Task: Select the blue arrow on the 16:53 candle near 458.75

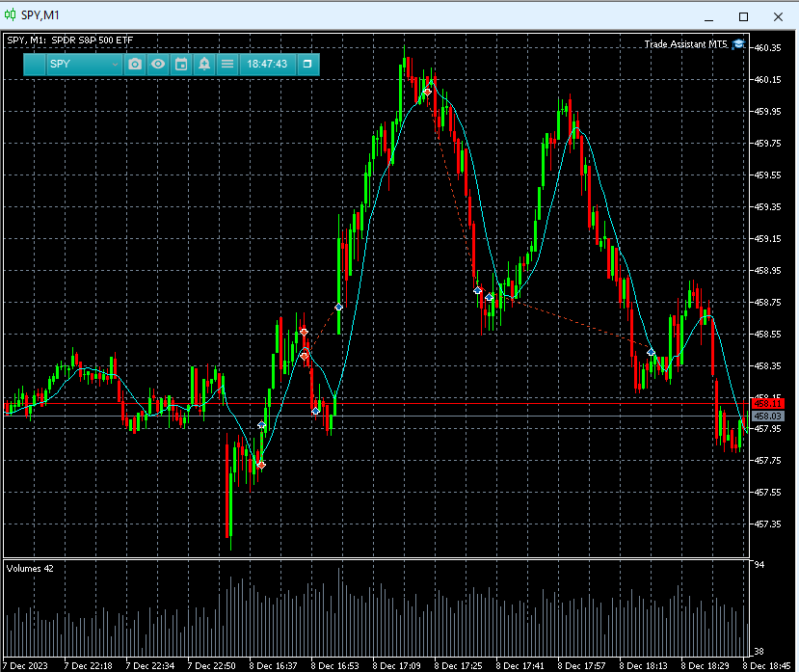Action: pos(338,307)
